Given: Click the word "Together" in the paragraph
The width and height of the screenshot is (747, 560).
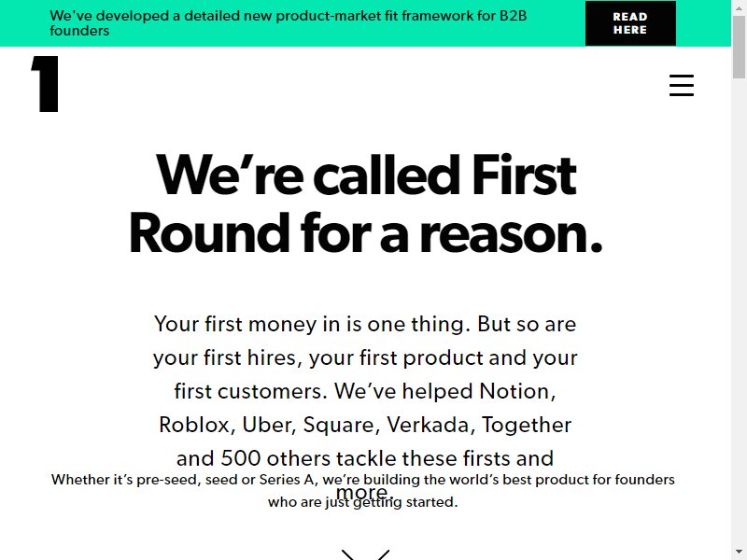Looking at the screenshot, I should point(527,426).
